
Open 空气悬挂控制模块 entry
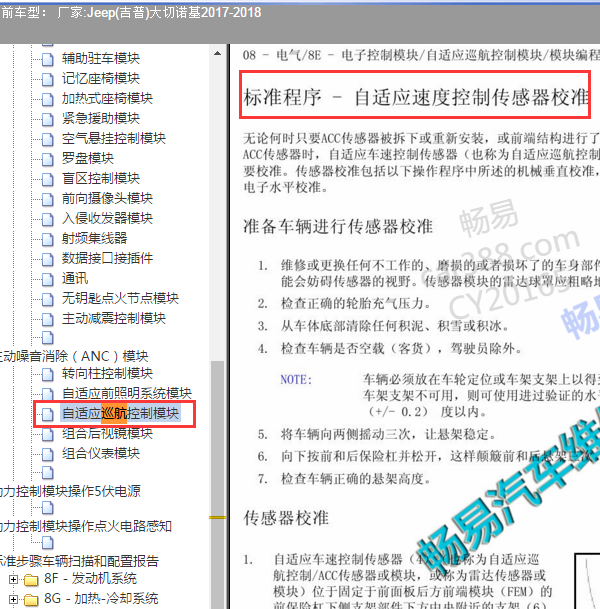[x=114, y=139]
